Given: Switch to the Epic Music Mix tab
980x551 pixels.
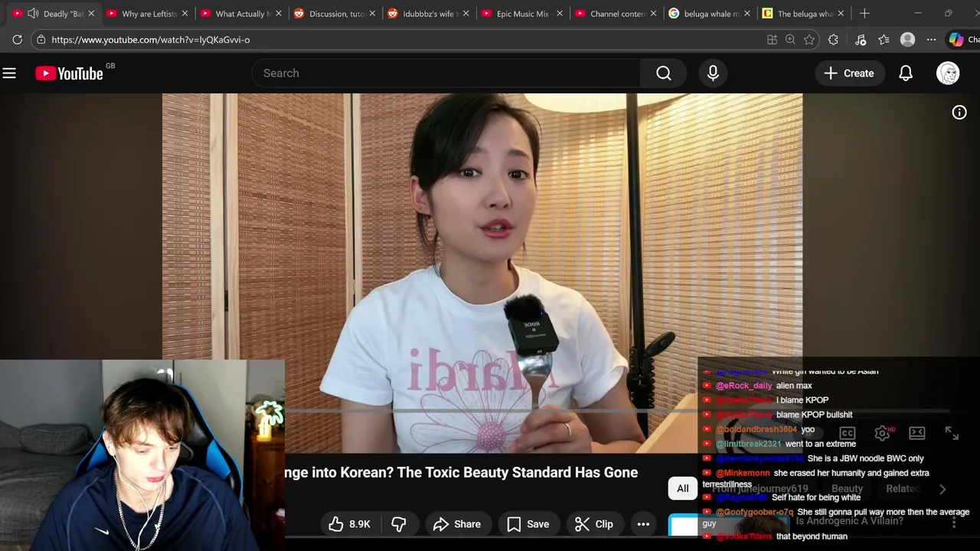Looking at the screenshot, I should click(522, 13).
